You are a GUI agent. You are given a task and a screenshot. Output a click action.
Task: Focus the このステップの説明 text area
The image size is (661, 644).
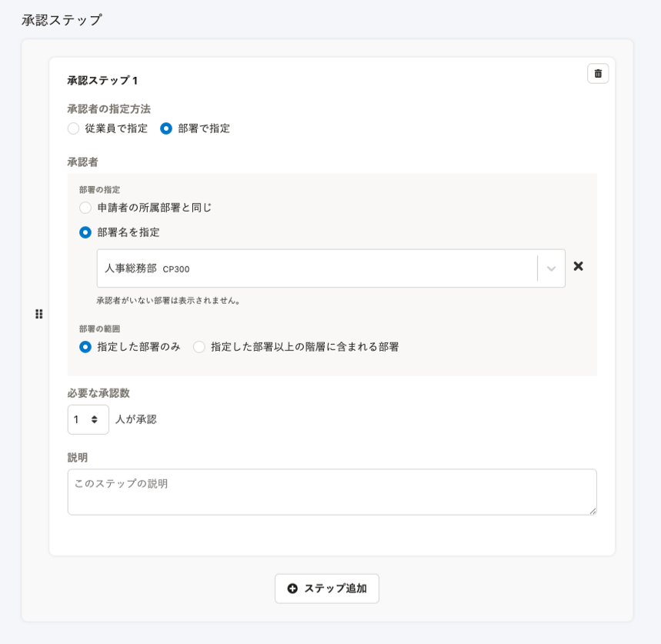[x=332, y=492]
